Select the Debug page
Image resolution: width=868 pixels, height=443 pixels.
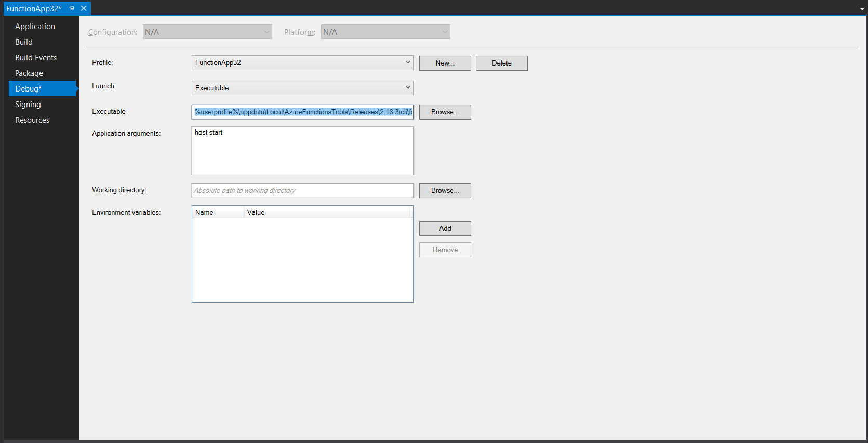coord(43,88)
